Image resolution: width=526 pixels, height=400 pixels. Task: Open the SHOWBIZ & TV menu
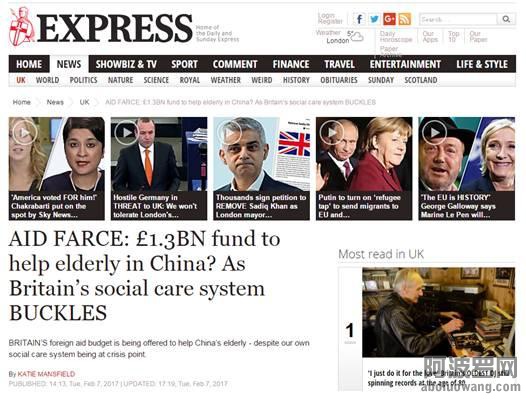click(126, 64)
